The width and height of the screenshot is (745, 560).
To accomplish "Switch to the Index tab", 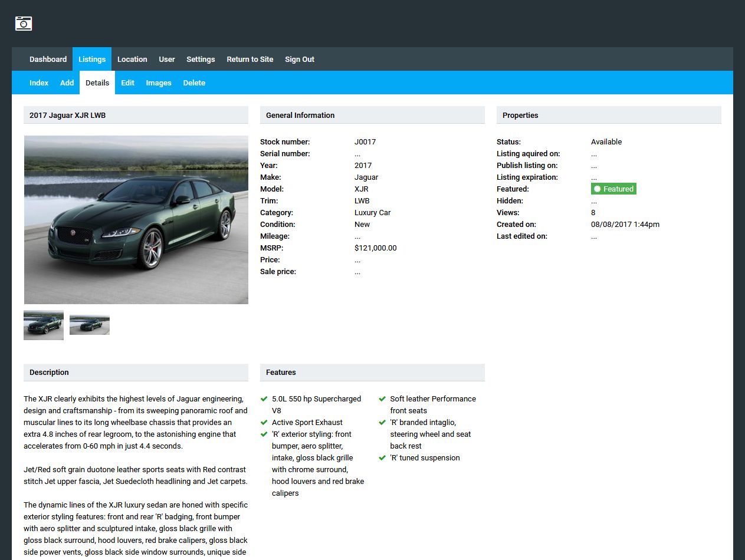I will (39, 83).
